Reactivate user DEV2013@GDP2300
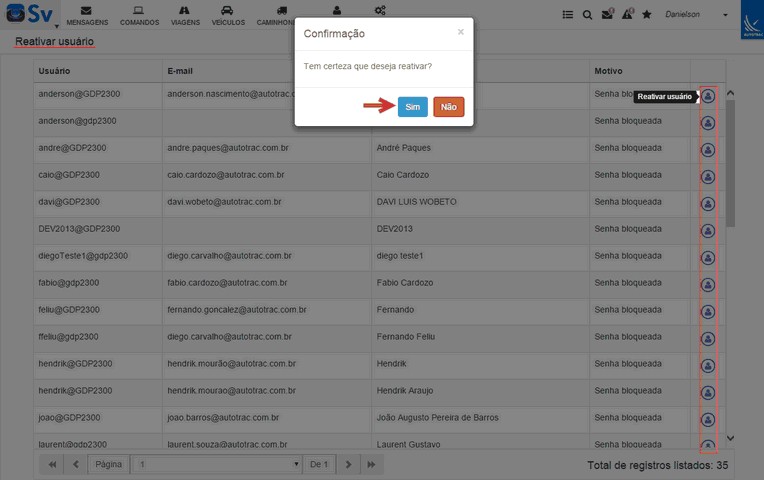 pyautogui.click(x=708, y=230)
